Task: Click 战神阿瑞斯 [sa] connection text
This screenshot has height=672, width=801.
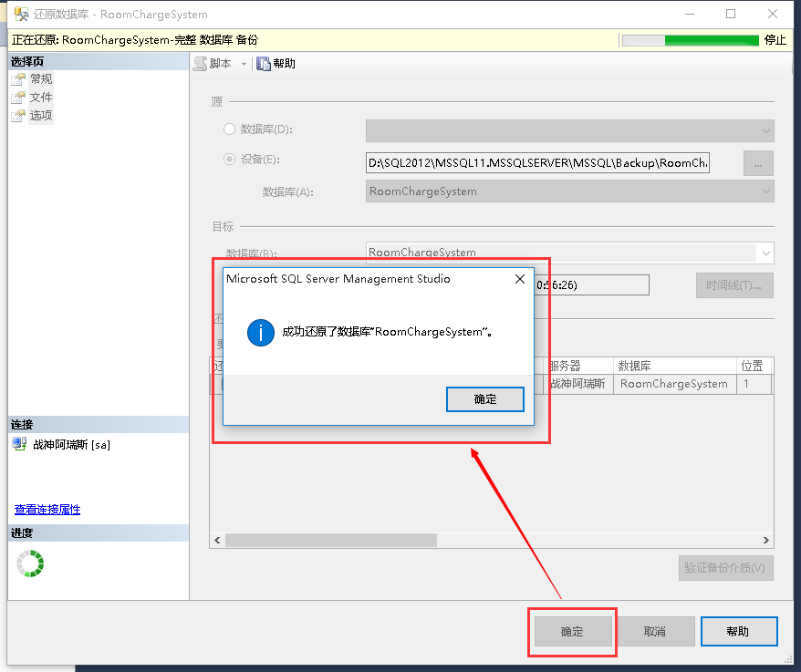Action: coord(71,445)
